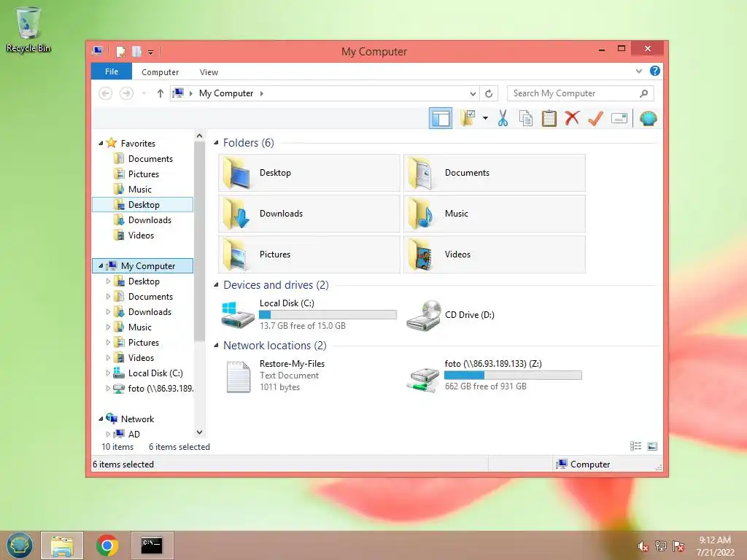
Task: Click the orange checkmark Properties icon
Action: 595,118
